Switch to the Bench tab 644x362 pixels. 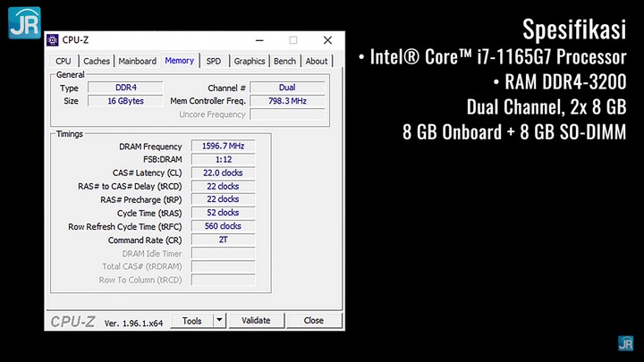coord(284,62)
